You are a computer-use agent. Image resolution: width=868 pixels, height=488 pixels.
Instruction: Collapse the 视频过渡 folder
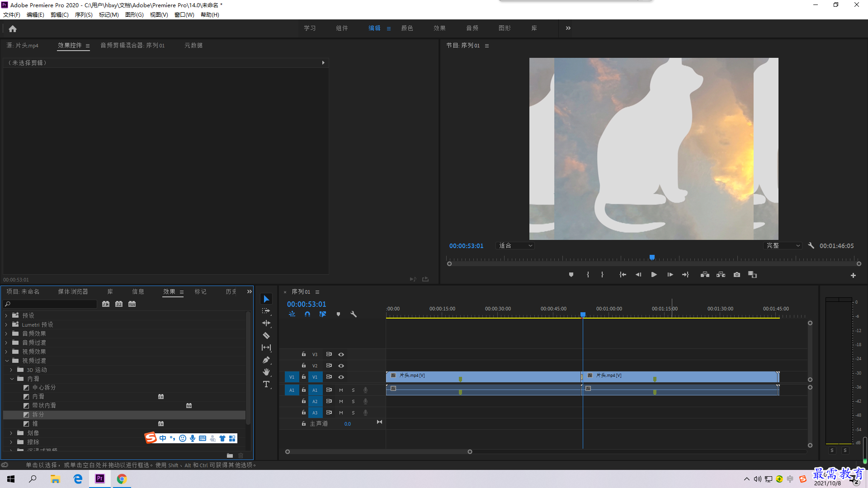[x=7, y=361]
